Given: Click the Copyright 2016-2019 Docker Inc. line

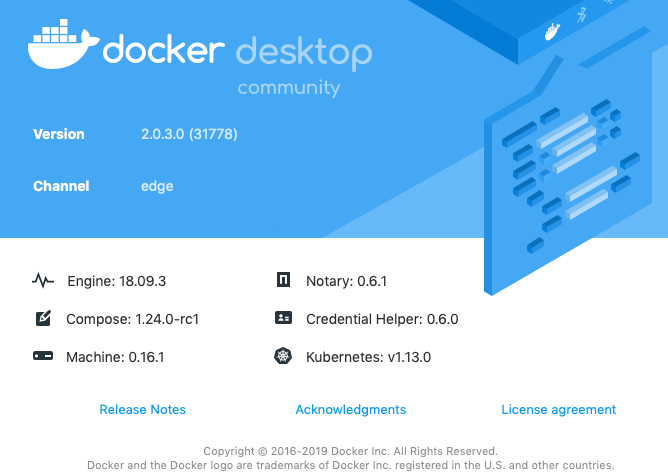Looking at the screenshot, I should coord(350,451).
